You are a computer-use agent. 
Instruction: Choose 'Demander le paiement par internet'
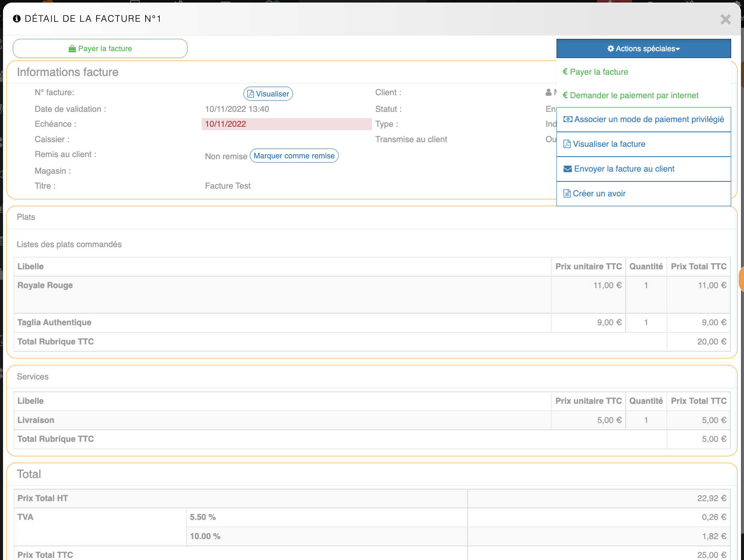[x=634, y=96]
